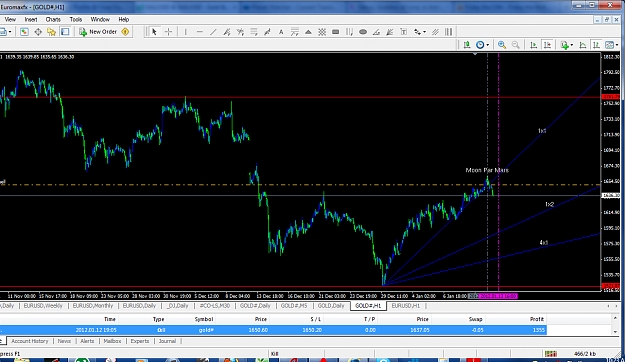
Task: Open the Templates icon
Action: click(x=609, y=45)
